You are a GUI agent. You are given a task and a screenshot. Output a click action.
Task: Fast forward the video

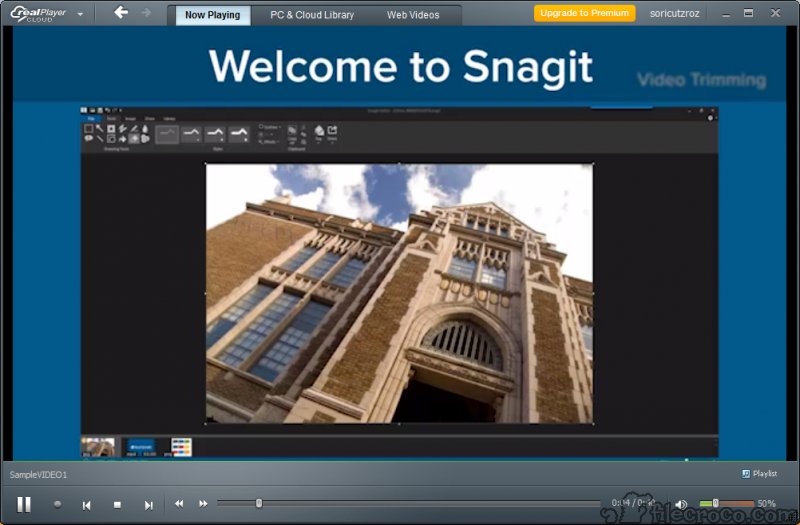pos(203,504)
